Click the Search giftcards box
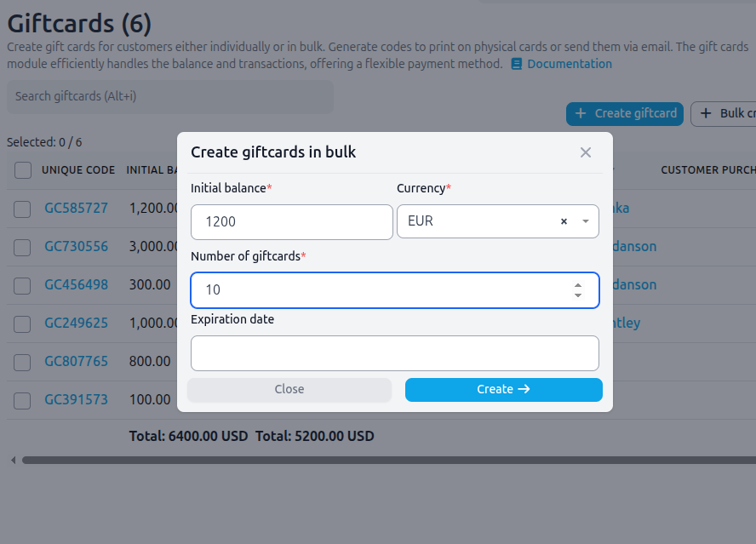This screenshot has height=544, width=756. [170, 97]
